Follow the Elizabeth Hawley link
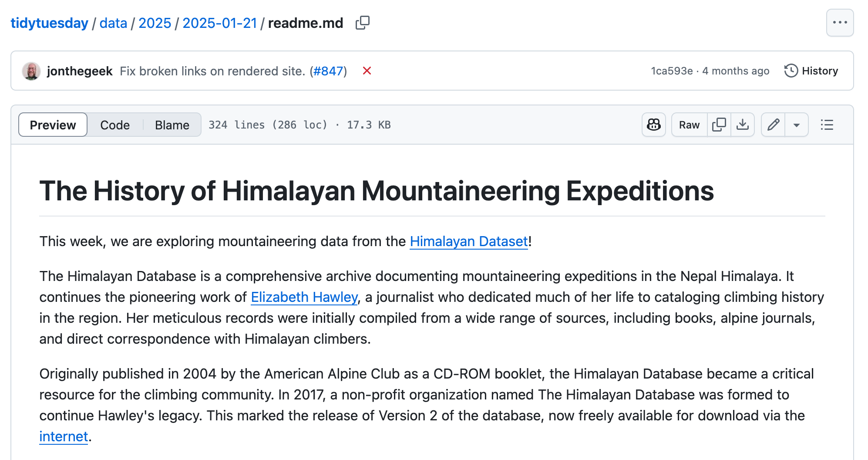 pyautogui.click(x=304, y=297)
